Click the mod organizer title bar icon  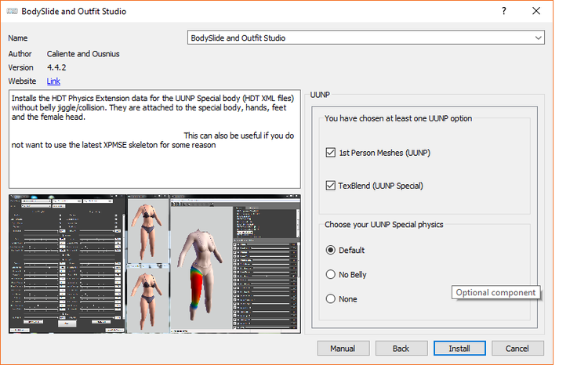tap(12, 11)
